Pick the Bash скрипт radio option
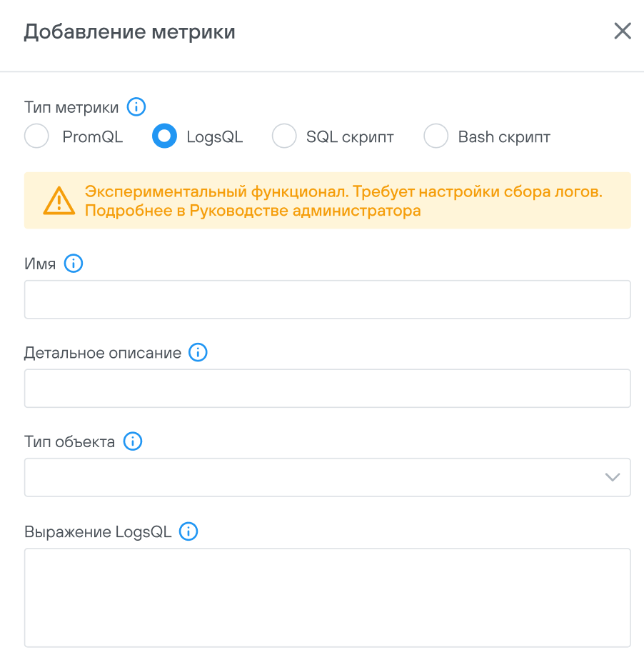The height and width of the screenshot is (655, 644). [436, 136]
